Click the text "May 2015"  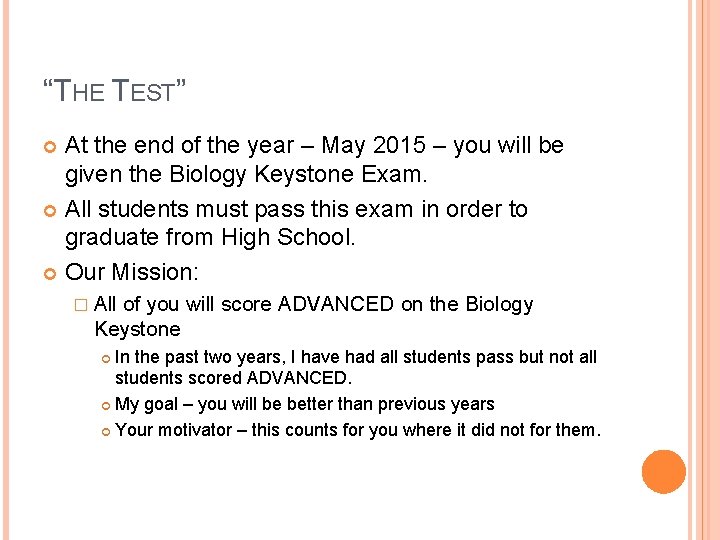tap(374, 146)
